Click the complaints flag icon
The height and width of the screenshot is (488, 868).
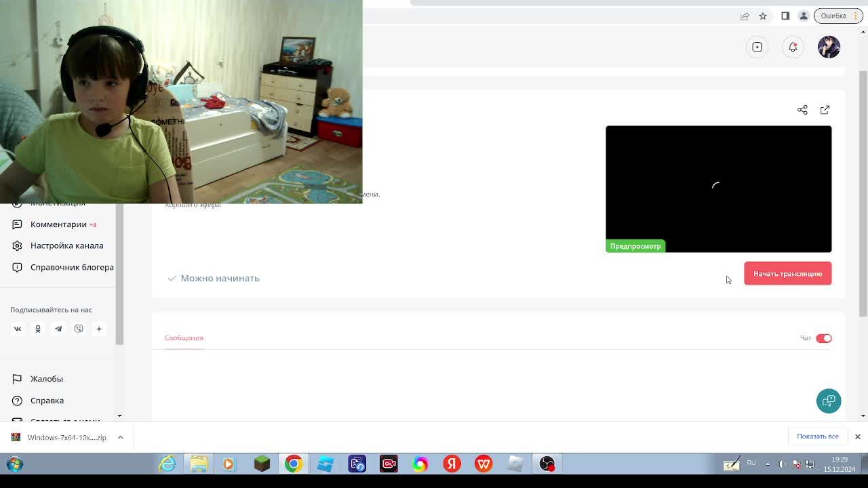[17, 379]
